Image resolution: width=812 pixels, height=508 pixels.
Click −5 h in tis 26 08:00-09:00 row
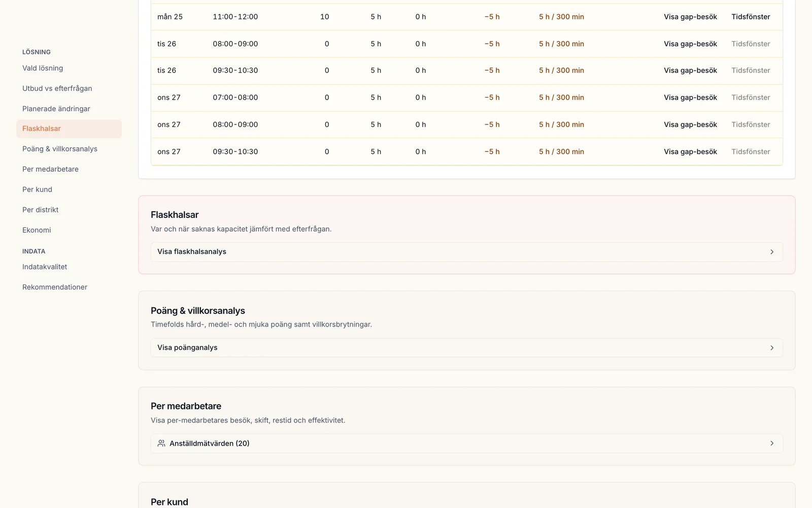coord(492,44)
